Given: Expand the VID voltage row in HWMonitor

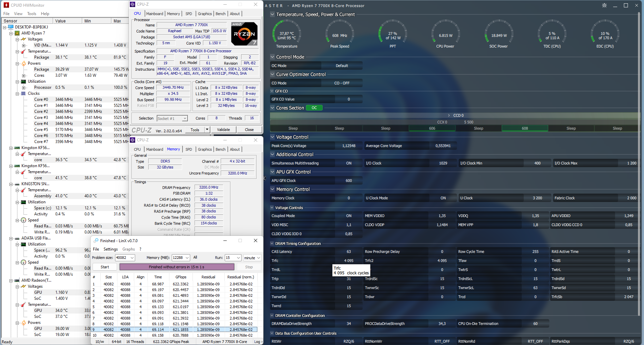Looking at the screenshot, I should [x=23, y=45].
